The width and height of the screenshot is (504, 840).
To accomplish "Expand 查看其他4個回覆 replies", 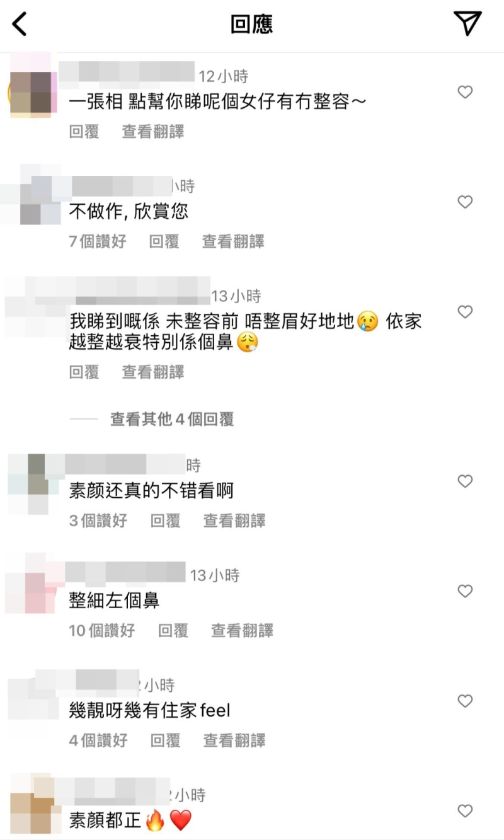I will point(172,419).
